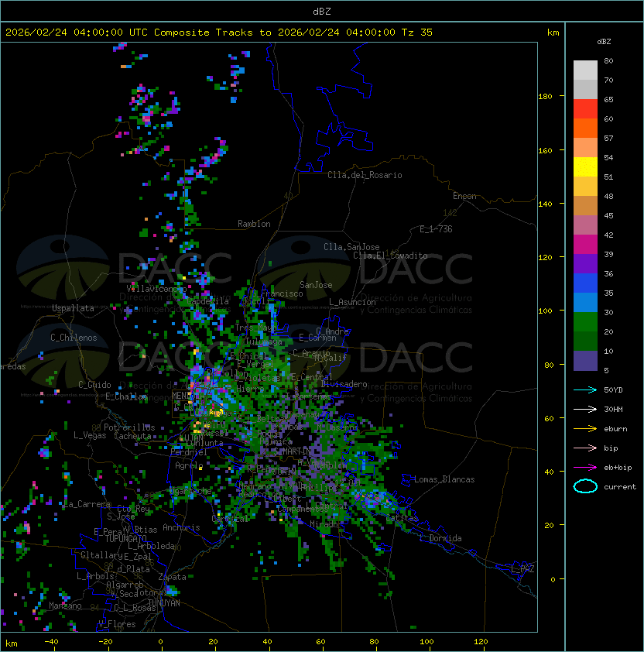
Task: Click the 'C_Guido' map label
Action: (x=94, y=385)
